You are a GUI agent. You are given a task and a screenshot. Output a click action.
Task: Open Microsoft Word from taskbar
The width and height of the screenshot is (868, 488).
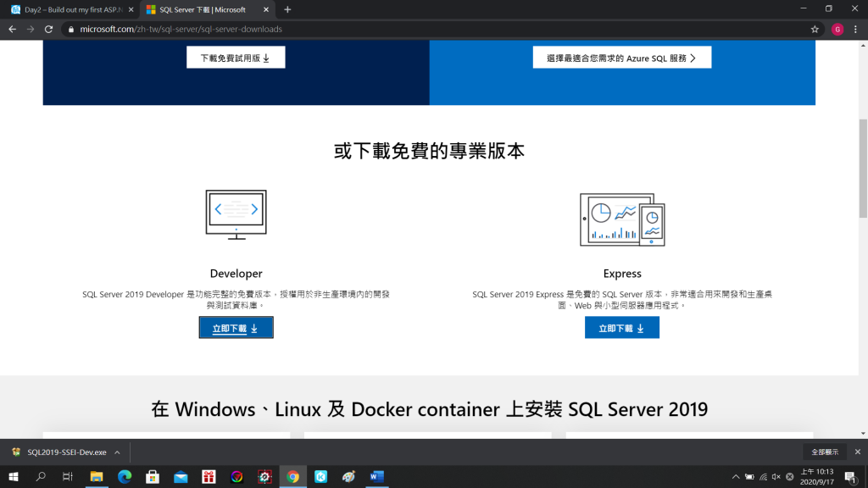(377, 476)
